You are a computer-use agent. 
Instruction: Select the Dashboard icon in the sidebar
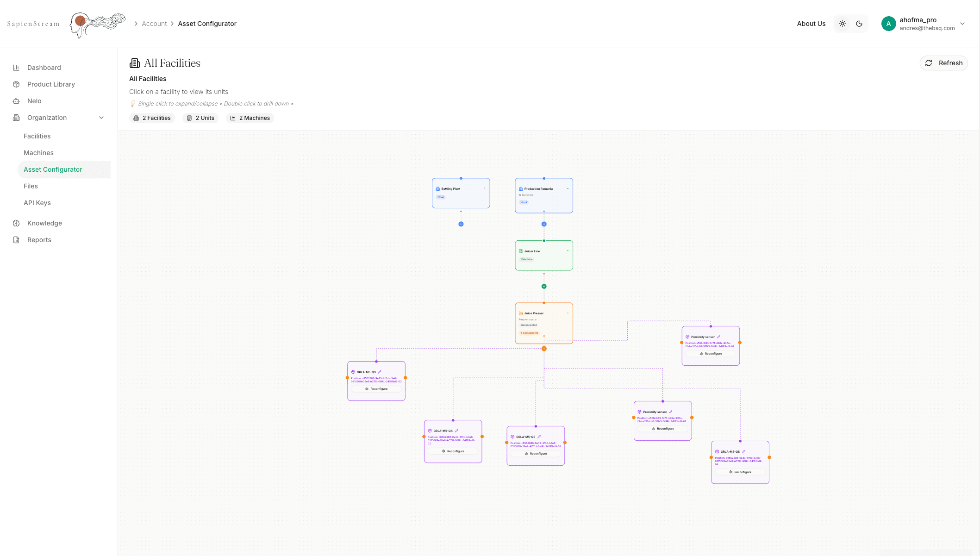(16, 68)
